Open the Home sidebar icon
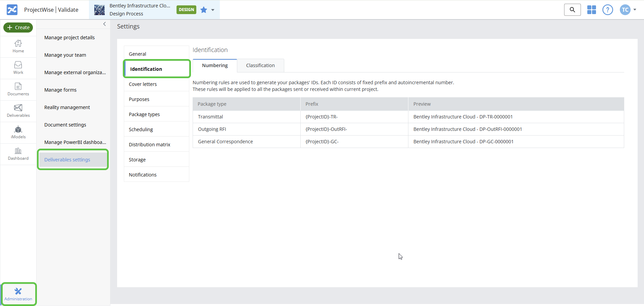 tap(18, 46)
